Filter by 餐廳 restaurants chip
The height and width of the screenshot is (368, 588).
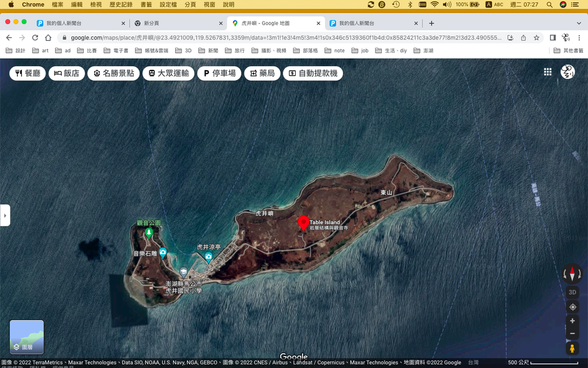click(x=28, y=74)
